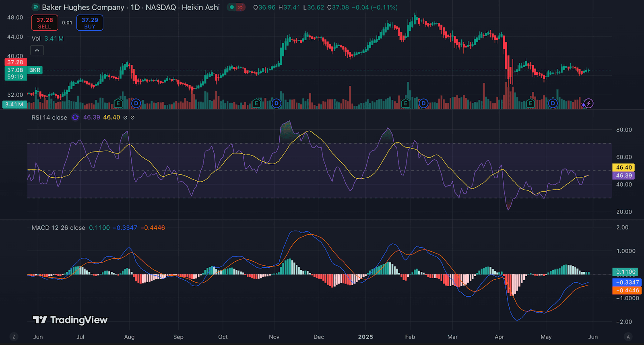Open the earnings marker in late April

click(x=530, y=103)
